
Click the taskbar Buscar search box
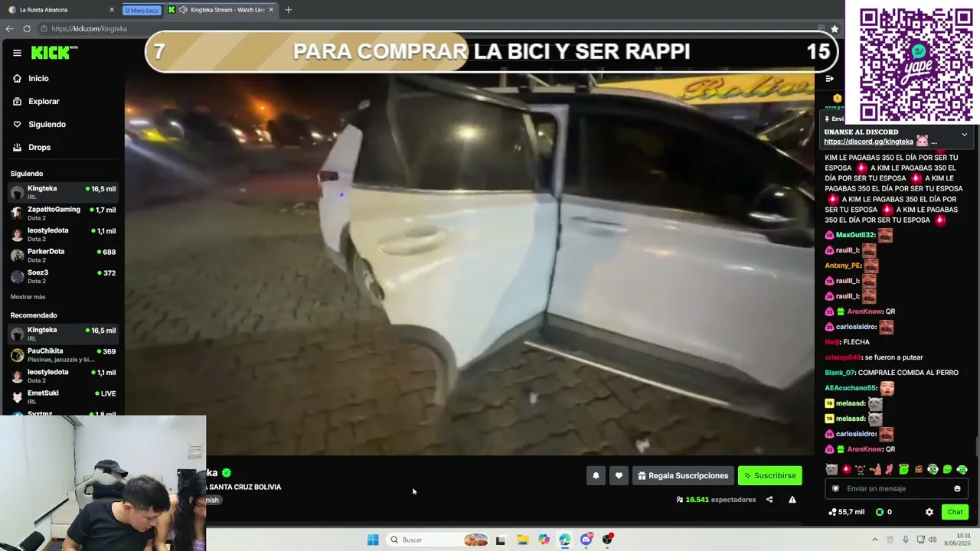(x=439, y=540)
